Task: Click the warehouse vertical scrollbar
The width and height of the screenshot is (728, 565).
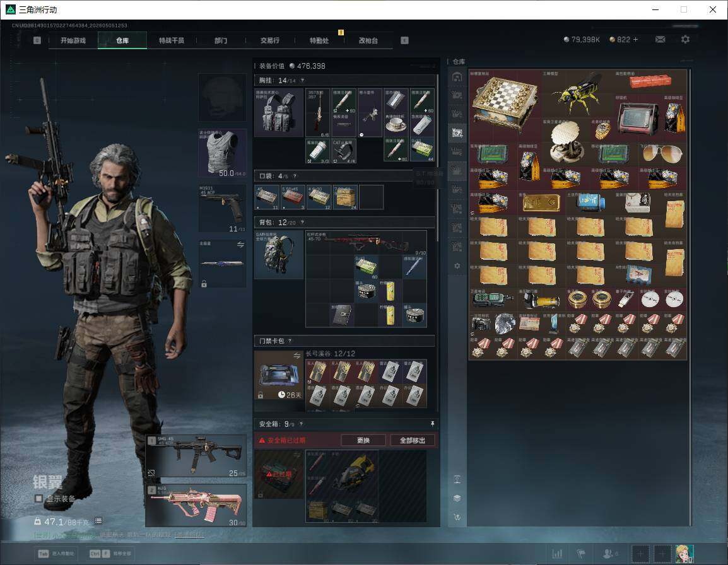Action: click(x=690, y=297)
